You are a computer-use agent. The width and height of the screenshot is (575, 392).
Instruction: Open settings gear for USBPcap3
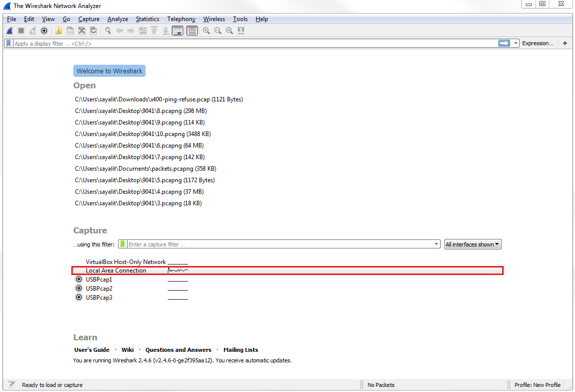79,298
